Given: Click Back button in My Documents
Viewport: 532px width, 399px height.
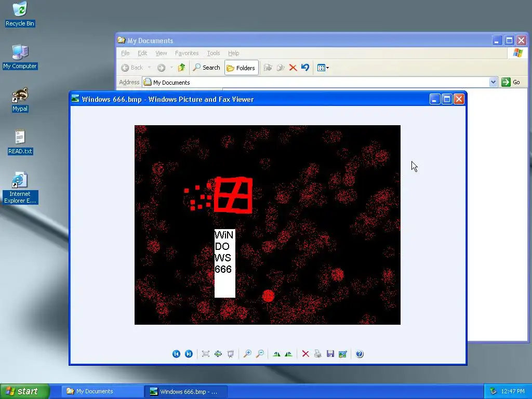Looking at the screenshot, I should 132,68.
